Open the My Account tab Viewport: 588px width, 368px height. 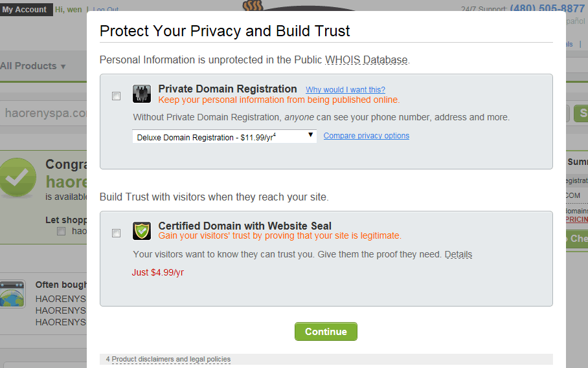click(25, 10)
